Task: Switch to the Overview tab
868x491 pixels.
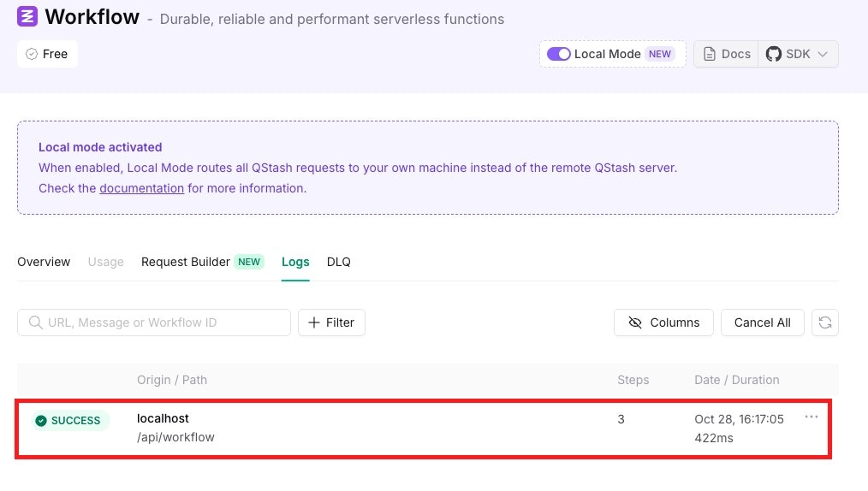Action: (x=44, y=262)
